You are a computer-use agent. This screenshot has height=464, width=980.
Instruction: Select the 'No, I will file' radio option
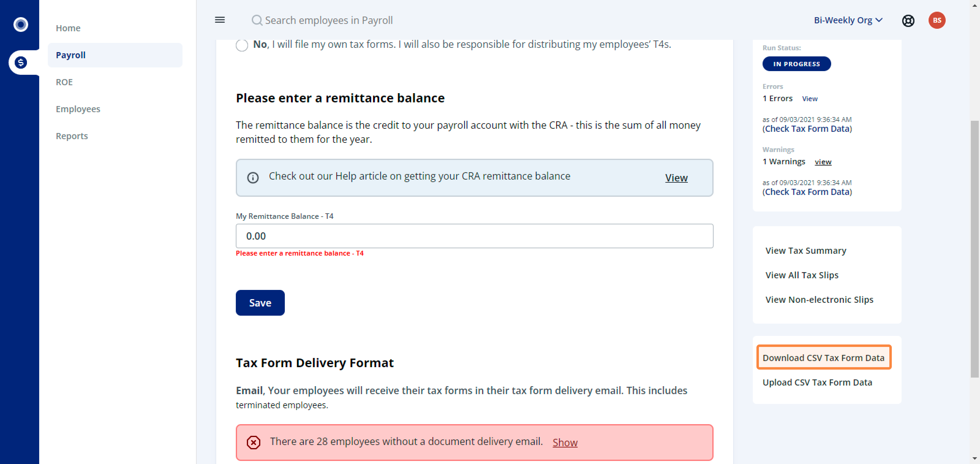242,45
